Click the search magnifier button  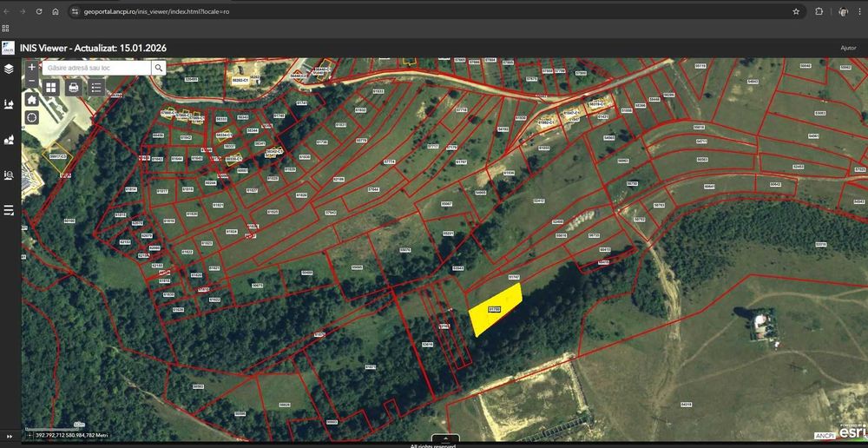coord(159,68)
